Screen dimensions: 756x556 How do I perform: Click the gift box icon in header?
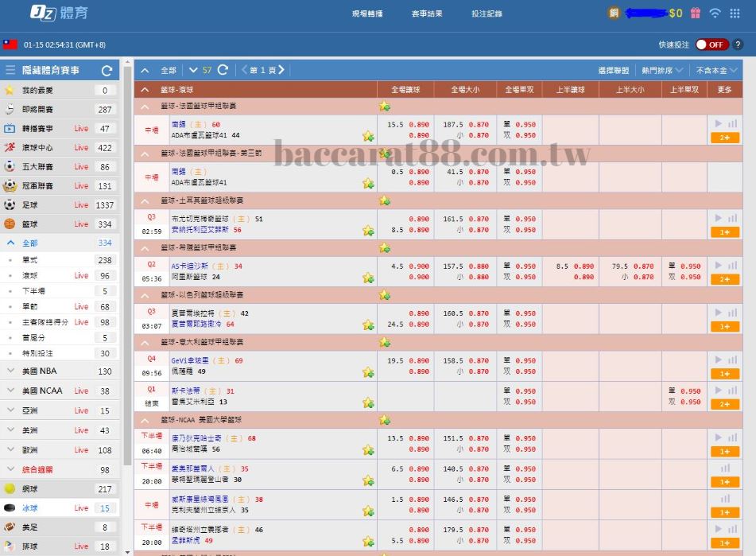coord(695,13)
